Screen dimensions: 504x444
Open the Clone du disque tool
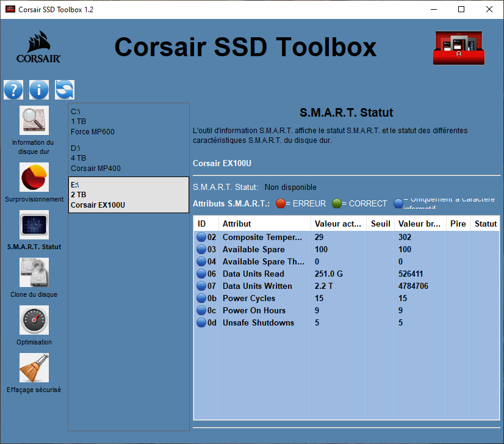point(34,272)
